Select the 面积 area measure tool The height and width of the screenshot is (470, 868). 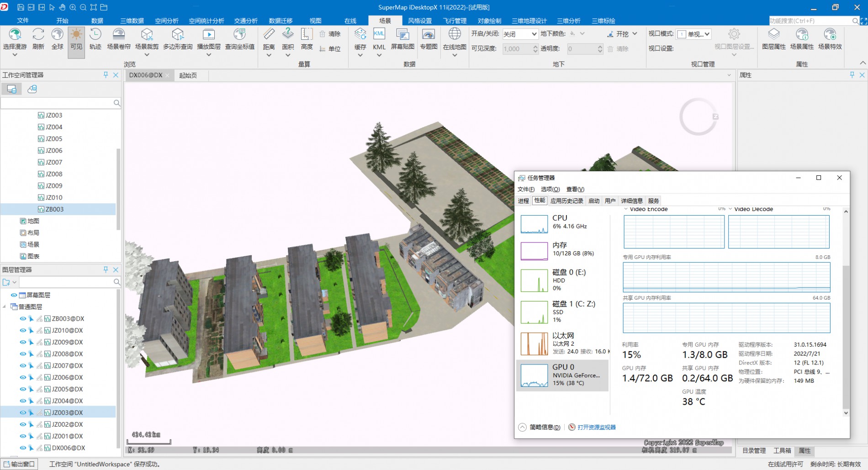pyautogui.click(x=288, y=35)
